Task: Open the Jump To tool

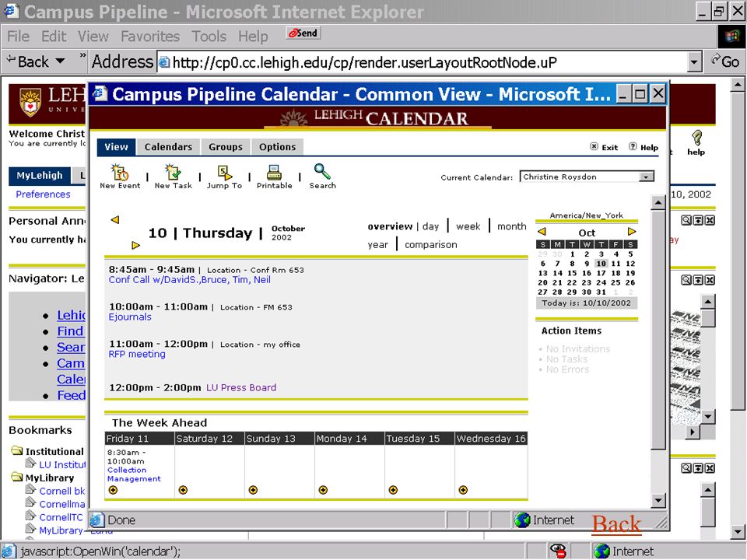Action: coord(224,177)
